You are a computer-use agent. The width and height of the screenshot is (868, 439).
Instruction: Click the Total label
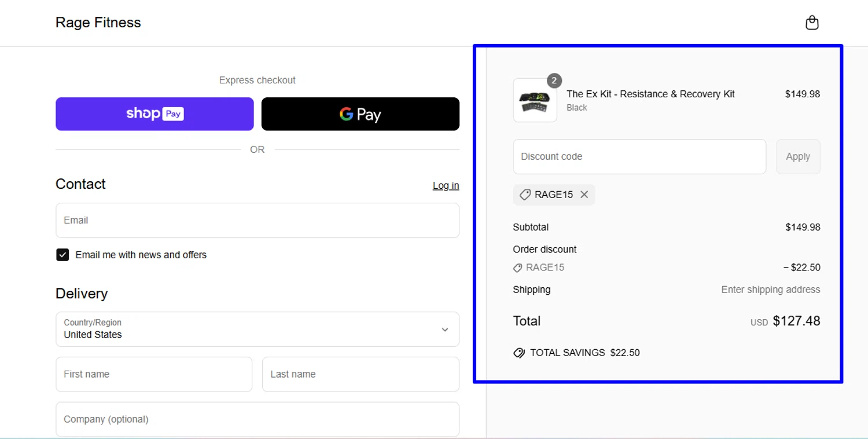pos(527,321)
